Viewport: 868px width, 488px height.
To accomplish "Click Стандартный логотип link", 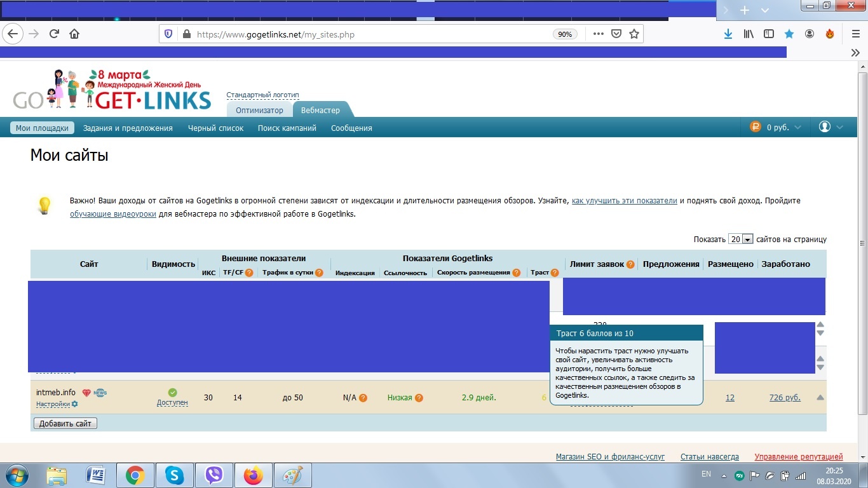I will pyautogui.click(x=262, y=95).
